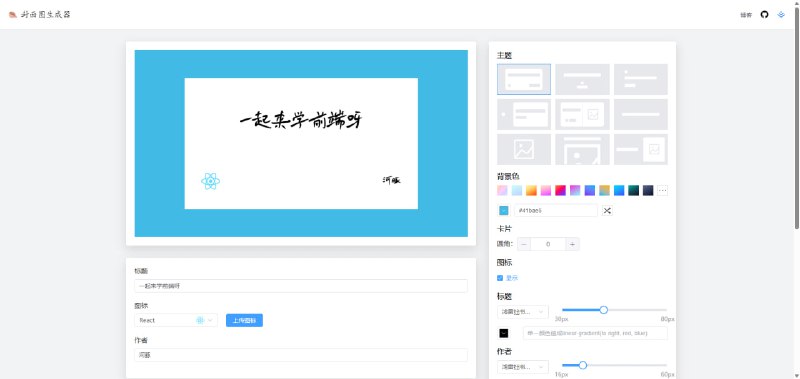Apply the orange-yellow gradient background
This screenshot has height=379, width=800.
[532, 190]
